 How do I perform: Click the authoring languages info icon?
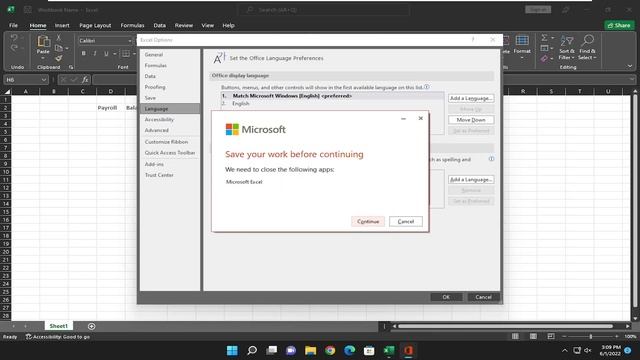click(491, 159)
